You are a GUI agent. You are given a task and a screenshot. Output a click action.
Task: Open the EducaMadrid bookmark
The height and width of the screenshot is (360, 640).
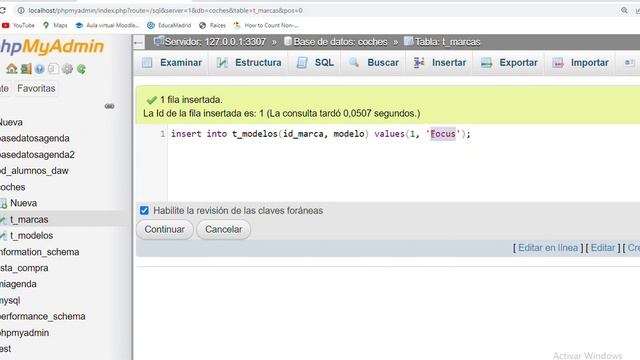pyautogui.click(x=169, y=25)
